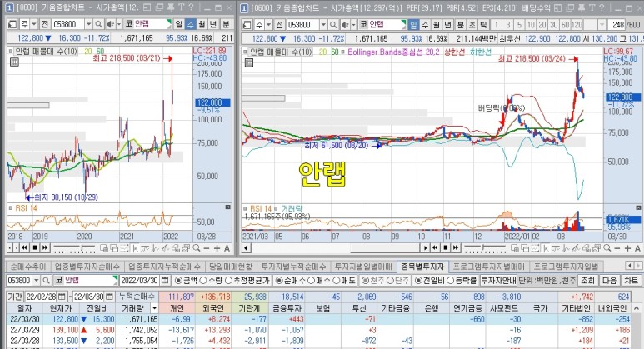Rewind in left chart toolbar
Image resolution: width=644 pixels, height=349 pixels.
(x=25, y=247)
